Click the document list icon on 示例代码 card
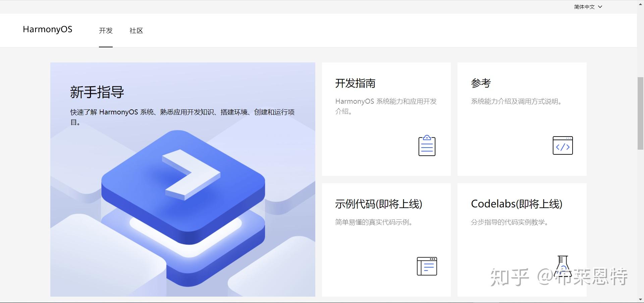The height and width of the screenshot is (303, 644). tap(426, 266)
